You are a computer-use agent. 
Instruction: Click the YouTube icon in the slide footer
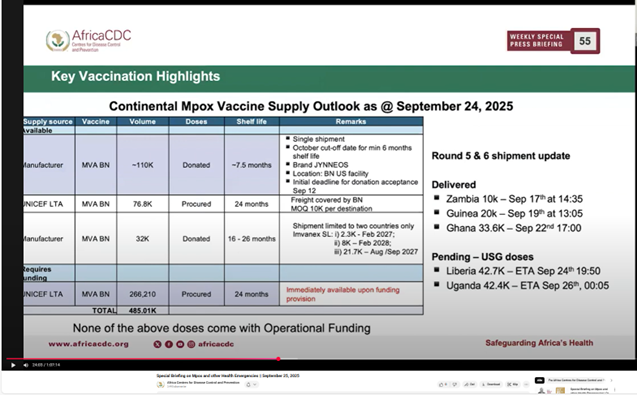tap(180, 344)
